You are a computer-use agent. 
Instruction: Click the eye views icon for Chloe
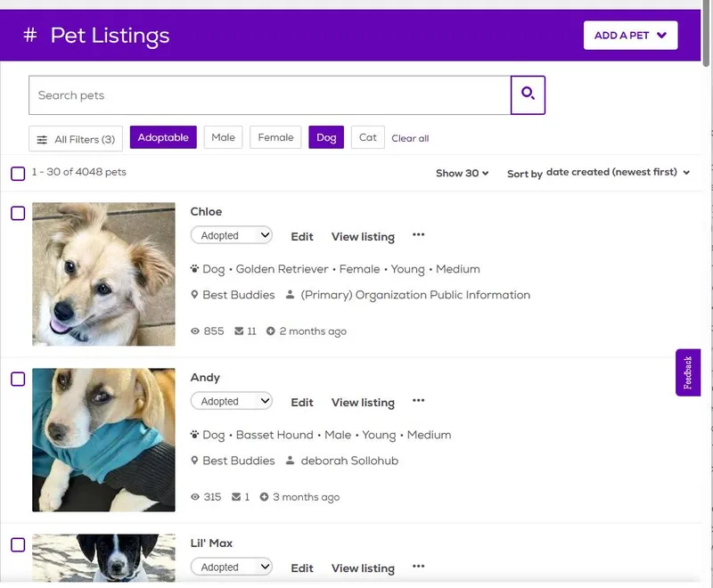point(195,331)
